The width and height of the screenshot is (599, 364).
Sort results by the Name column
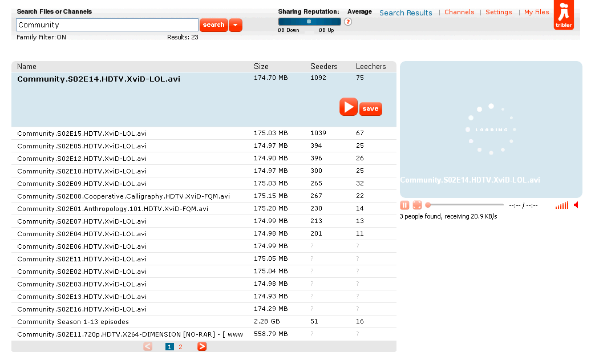click(27, 66)
